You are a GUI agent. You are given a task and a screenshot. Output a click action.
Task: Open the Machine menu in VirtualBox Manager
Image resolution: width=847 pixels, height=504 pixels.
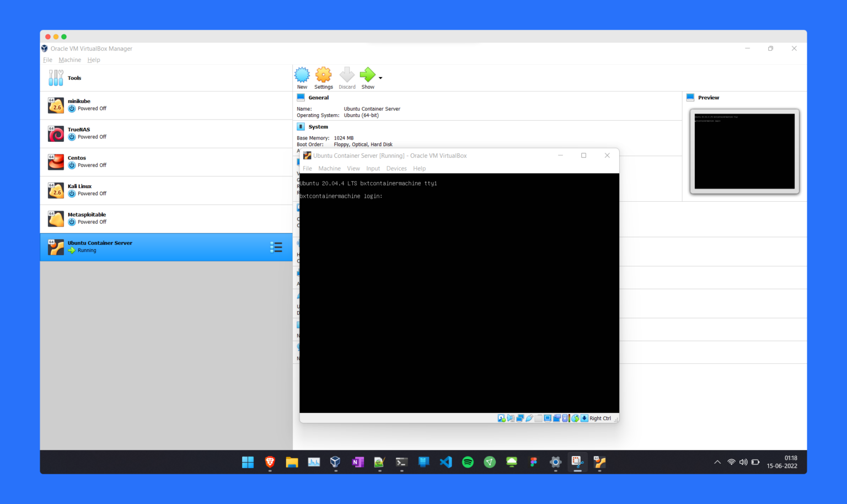(69, 60)
